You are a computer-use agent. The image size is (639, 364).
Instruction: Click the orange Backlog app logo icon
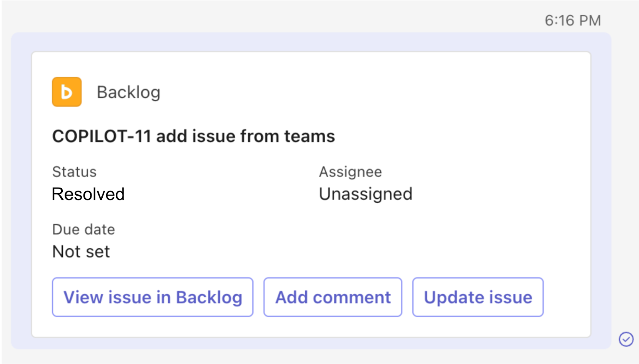click(67, 92)
